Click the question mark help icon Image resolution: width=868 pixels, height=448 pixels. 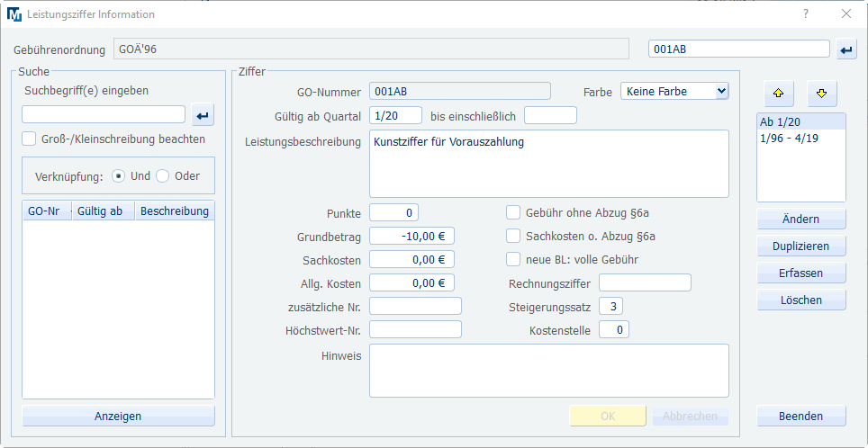point(806,14)
